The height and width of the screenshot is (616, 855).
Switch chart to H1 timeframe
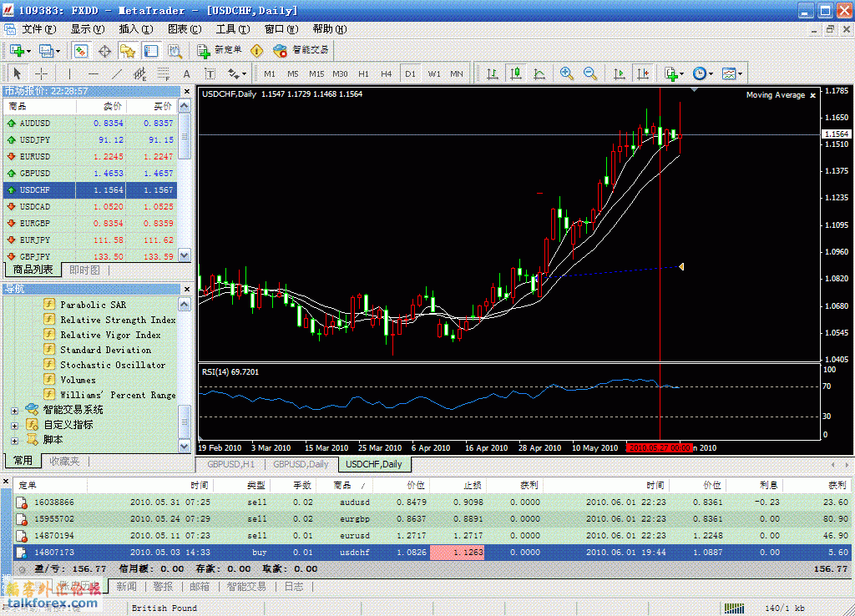363,73
